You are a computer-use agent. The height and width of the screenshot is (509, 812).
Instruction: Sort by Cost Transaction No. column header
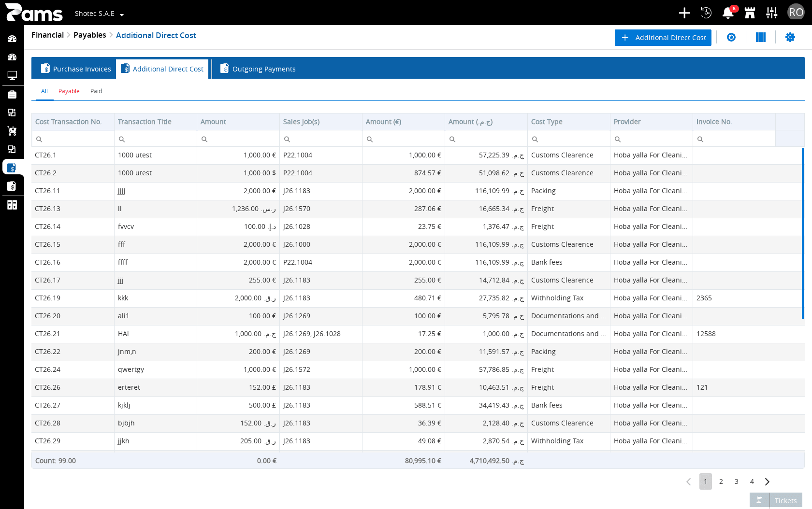[72, 122]
